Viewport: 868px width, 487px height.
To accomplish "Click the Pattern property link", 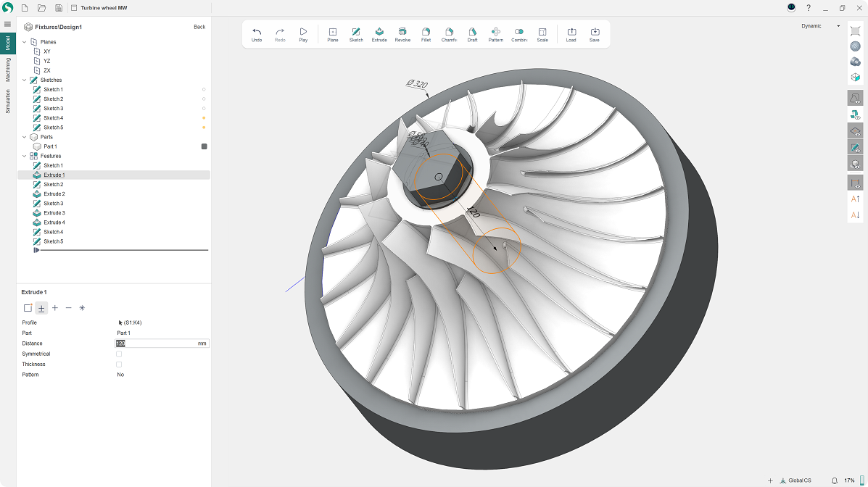I will [120, 375].
